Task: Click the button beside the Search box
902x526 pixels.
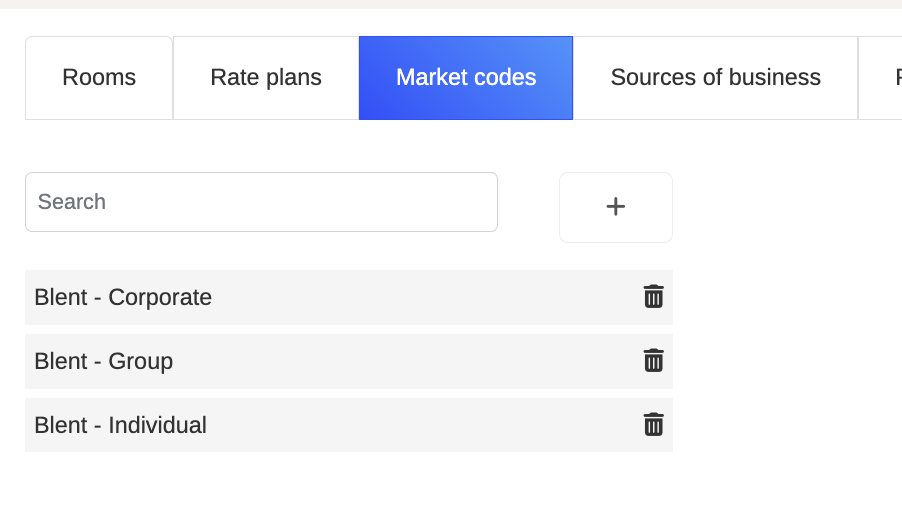Action: click(616, 207)
